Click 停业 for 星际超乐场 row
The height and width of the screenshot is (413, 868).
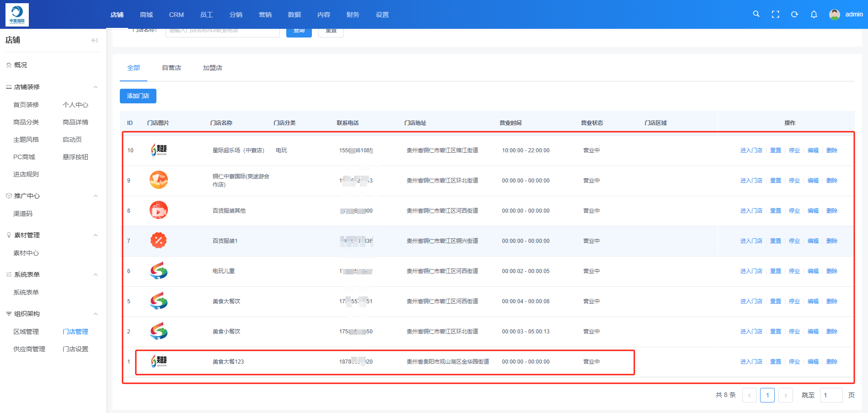[x=794, y=150]
